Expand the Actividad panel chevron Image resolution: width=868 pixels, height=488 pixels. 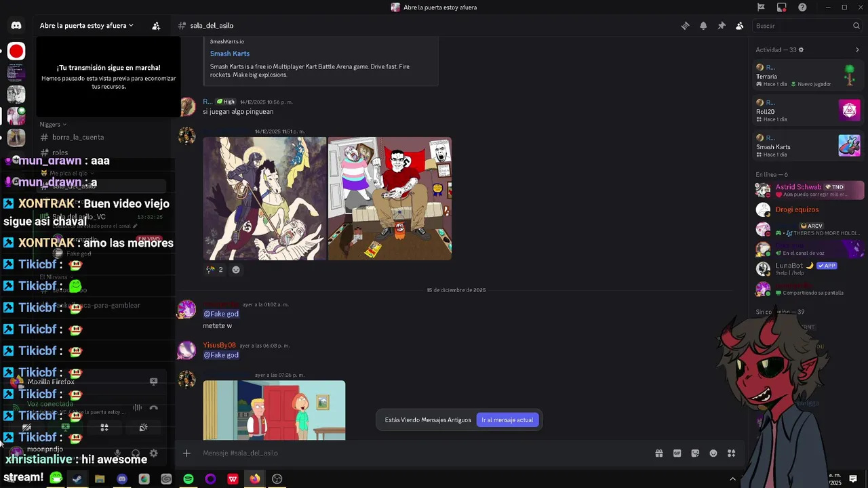coord(857,49)
